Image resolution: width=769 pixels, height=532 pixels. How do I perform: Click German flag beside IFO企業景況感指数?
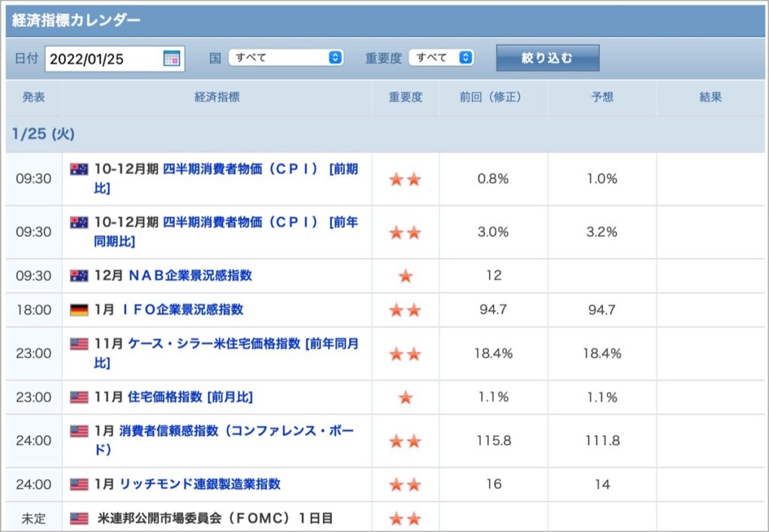79,310
